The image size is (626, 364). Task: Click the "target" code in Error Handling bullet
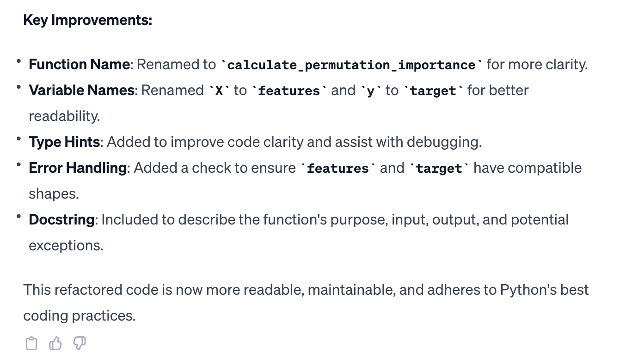tap(439, 169)
